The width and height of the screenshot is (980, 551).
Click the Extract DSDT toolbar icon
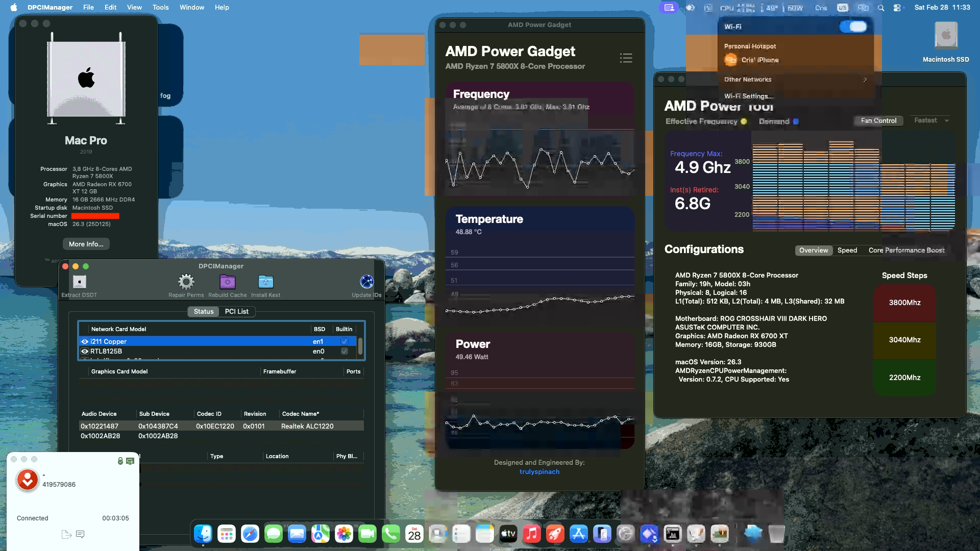pyautogui.click(x=79, y=282)
